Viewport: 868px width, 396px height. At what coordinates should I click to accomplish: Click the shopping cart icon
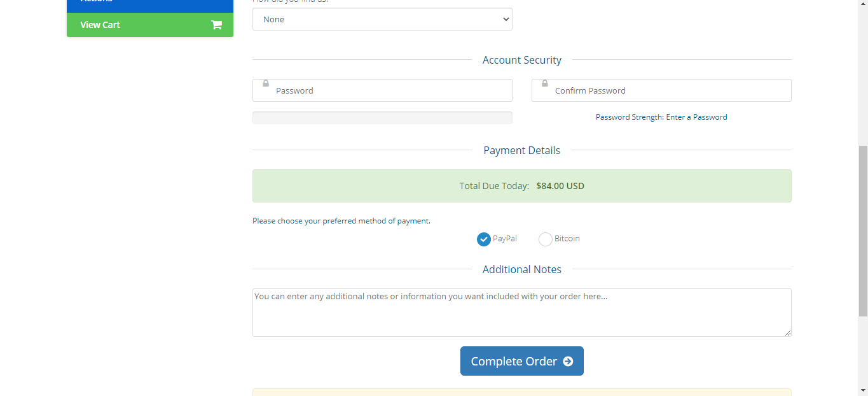216,25
